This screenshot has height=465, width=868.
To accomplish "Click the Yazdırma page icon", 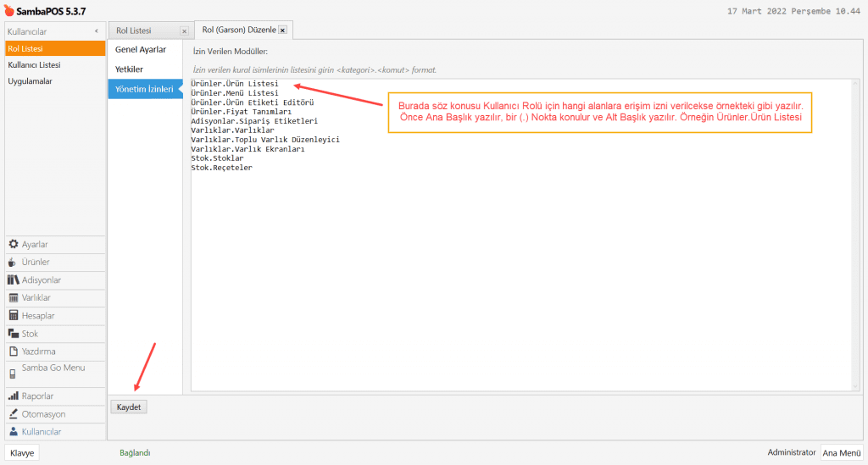I will 14,352.
